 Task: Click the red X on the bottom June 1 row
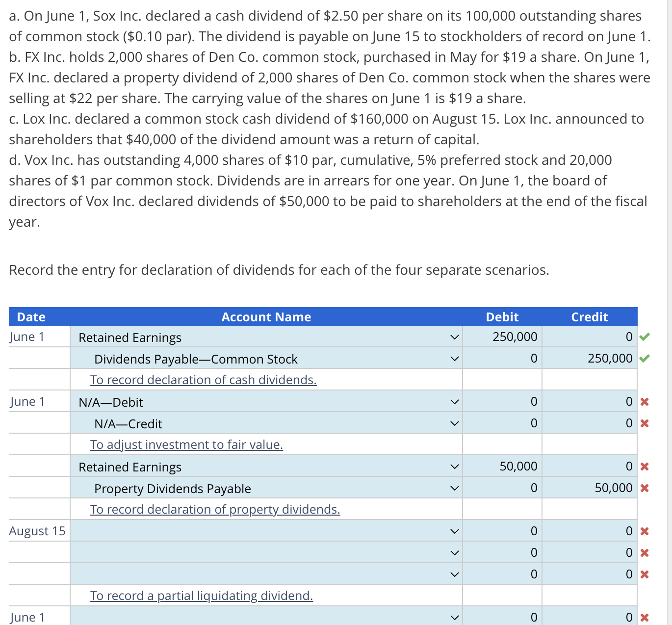point(644,617)
